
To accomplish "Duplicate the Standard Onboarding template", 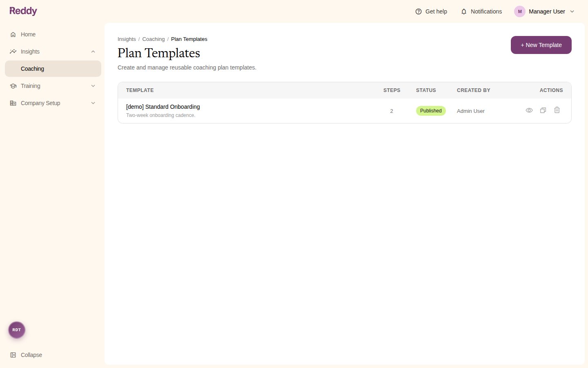I will 543,110.
